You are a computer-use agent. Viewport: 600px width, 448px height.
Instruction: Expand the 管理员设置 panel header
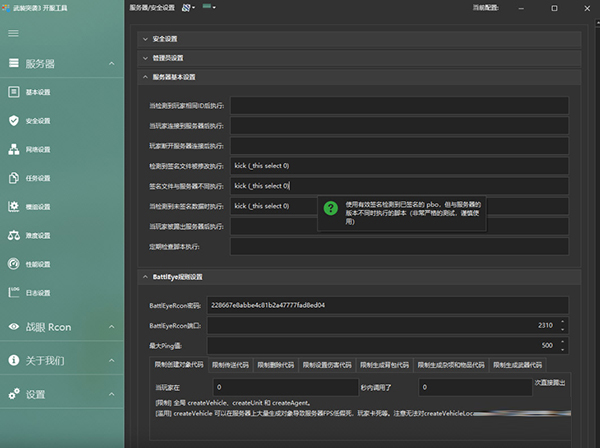coord(358,58)
